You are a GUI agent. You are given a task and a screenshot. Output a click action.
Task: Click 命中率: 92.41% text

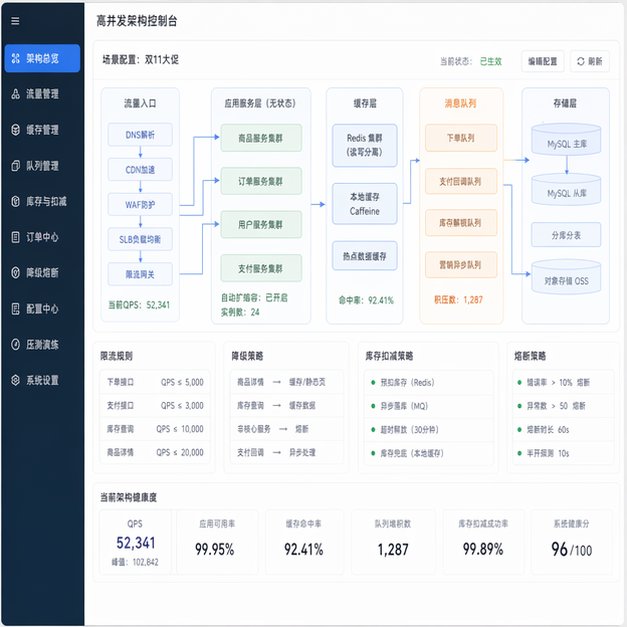[x=366, y=300]
